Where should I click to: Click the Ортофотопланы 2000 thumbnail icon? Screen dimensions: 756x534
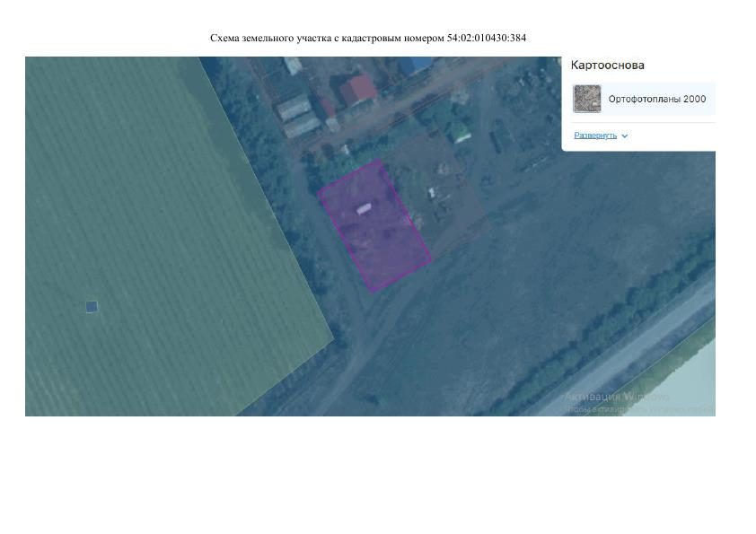point(587,99)
